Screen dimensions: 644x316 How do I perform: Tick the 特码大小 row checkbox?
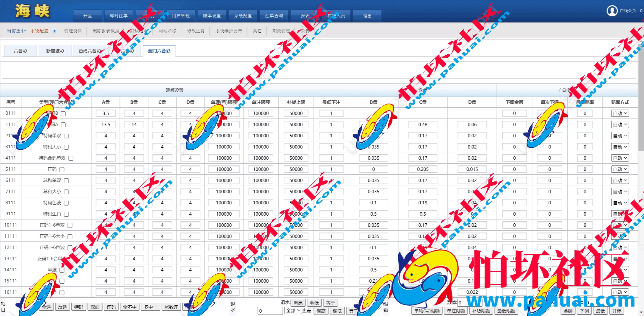pyautogui.click(x=67, y=147)
